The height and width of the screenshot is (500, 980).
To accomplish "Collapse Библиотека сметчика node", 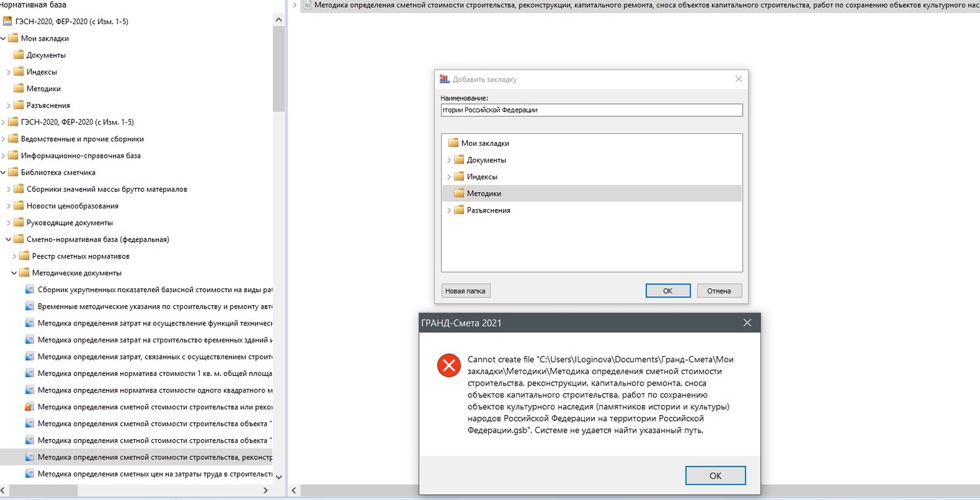I will [3, 173].
